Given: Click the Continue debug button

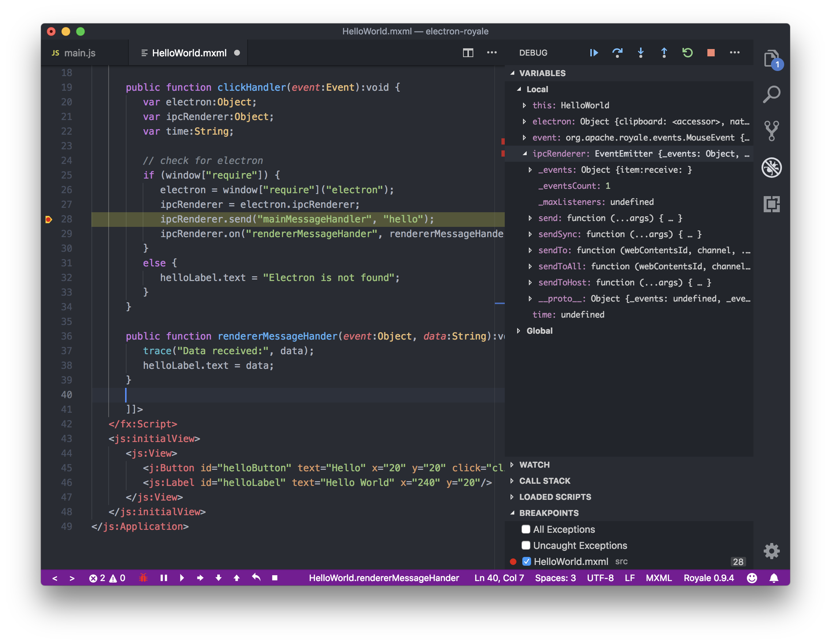Looking at the screenshot, I should pyautogui.click(x=594, y=53).
